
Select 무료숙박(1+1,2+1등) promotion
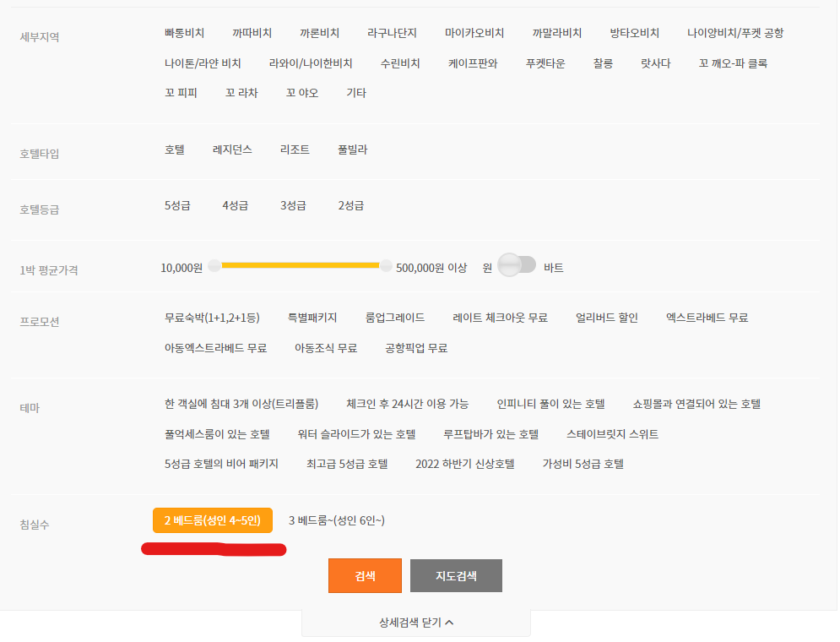(212, 318)
